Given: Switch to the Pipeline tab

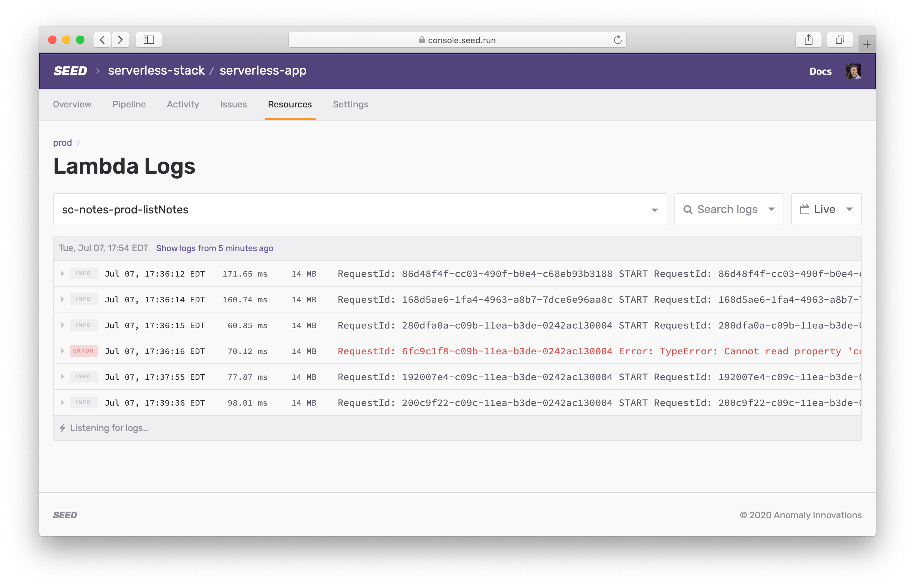Looking at the screenshot, I should click(x=129, y=104).
